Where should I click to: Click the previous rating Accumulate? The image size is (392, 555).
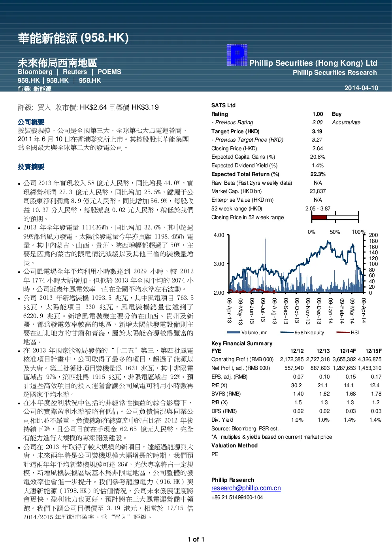[x=346, y=123]
